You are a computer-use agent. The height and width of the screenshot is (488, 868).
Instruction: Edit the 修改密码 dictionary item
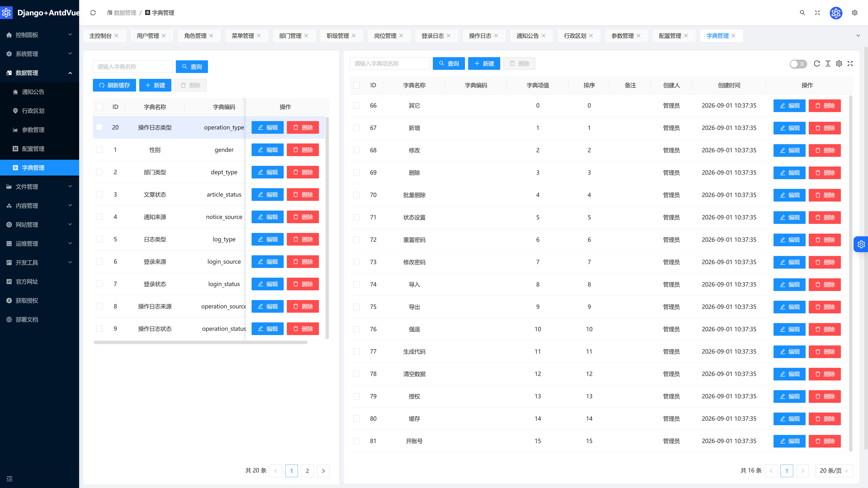(789, 262)
